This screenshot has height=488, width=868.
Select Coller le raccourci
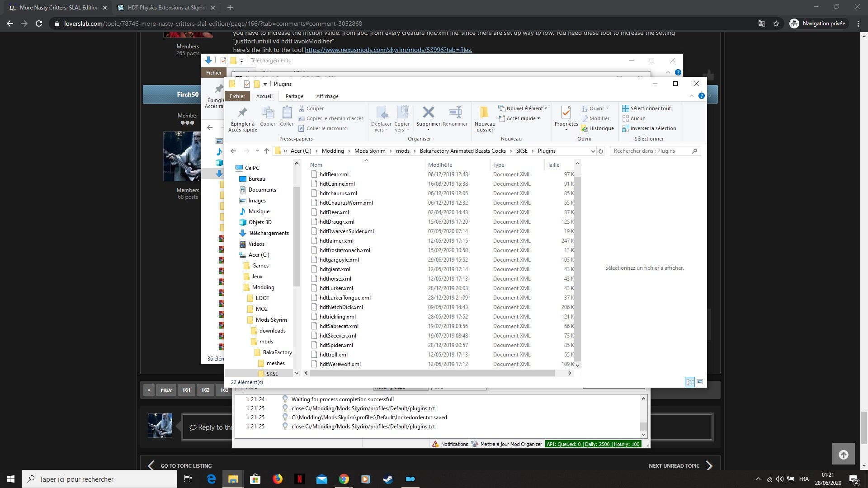click(x=323, y=128)
